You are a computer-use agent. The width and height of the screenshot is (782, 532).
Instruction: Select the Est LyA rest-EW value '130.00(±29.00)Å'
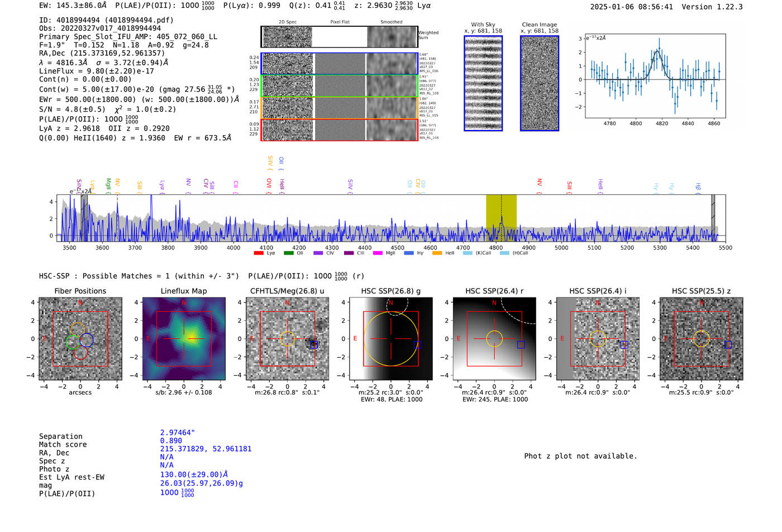pos(194,475)
